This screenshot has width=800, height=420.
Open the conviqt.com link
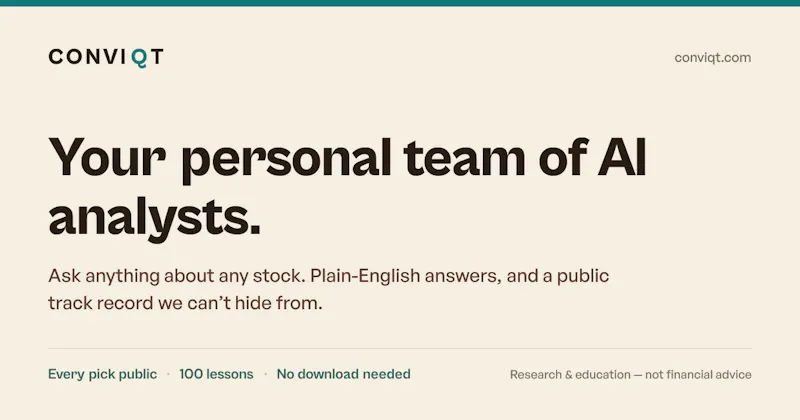coord(712,58)
